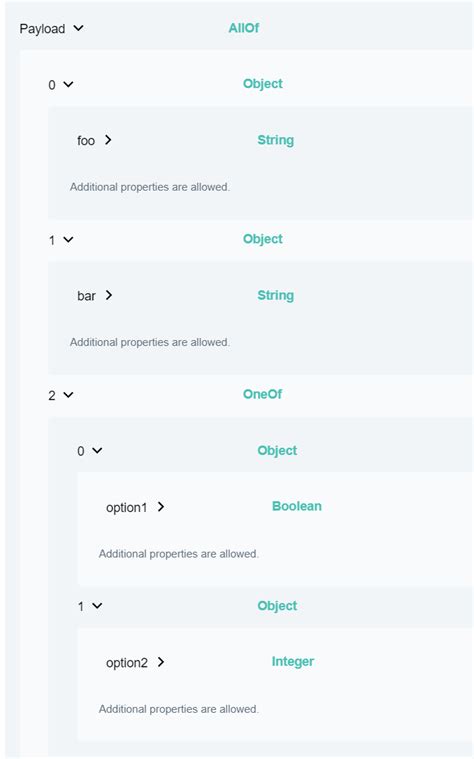The width and height of the screenshot is (474, 759).
Task: Expand the bar property arrow
Action: pyautogui.click(x=108, y=295)
